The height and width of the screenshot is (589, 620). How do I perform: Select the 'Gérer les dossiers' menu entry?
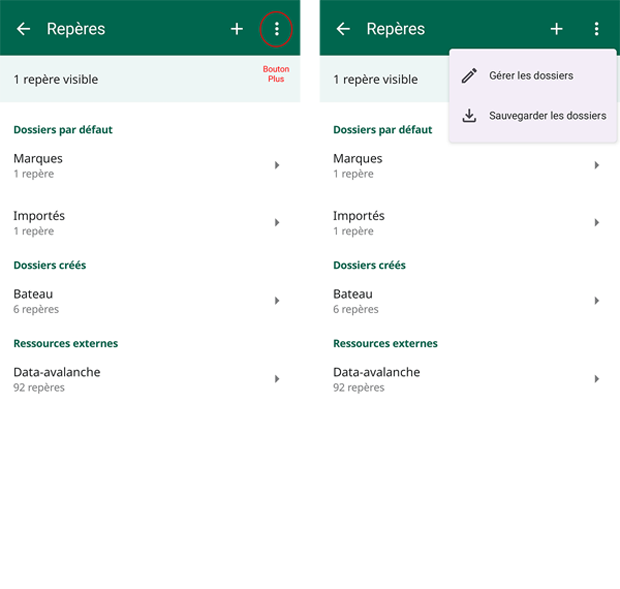(x=531, y=76)
